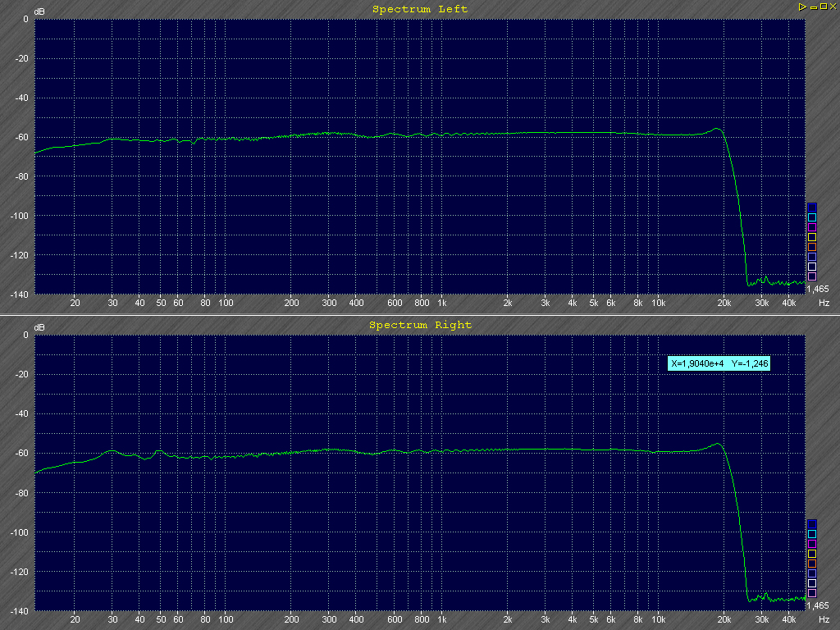The image size is (840, 630).
Task: Click the Spectrum Left title
Action: click(x=420, y=9)
